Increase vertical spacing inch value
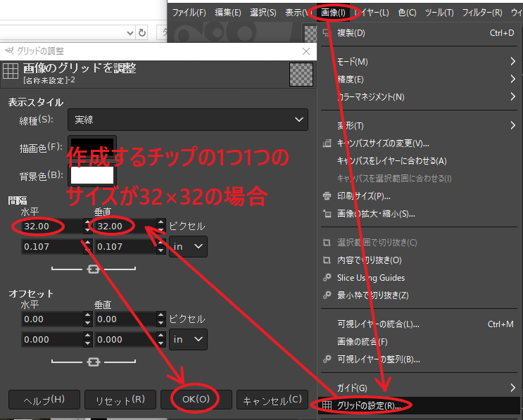Image resolution: width=523 pixels, height=420 pixels. [x=161, y=243]
